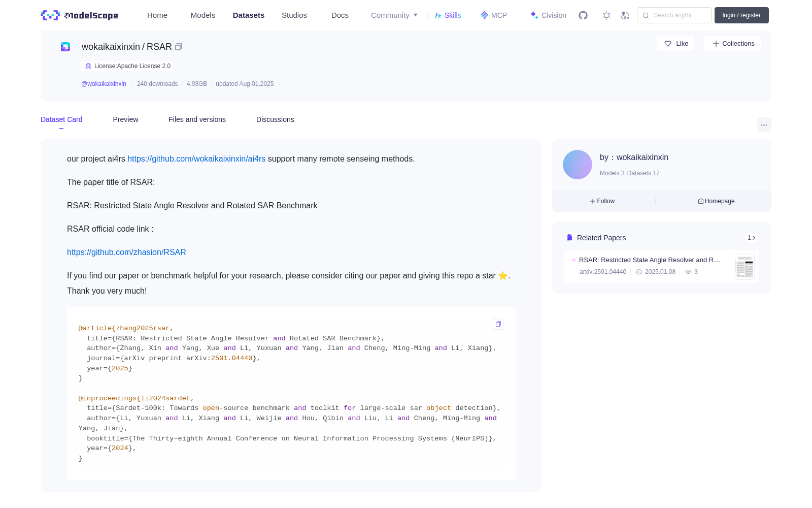Viewport: 812px width, 508px height.
Task: Click the Apache License 2.0 tag
Action: click(127, 66)
